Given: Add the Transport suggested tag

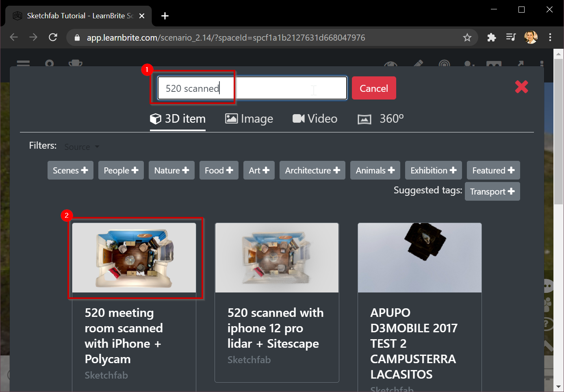Looking at the screenshot, I should [492, 192].
